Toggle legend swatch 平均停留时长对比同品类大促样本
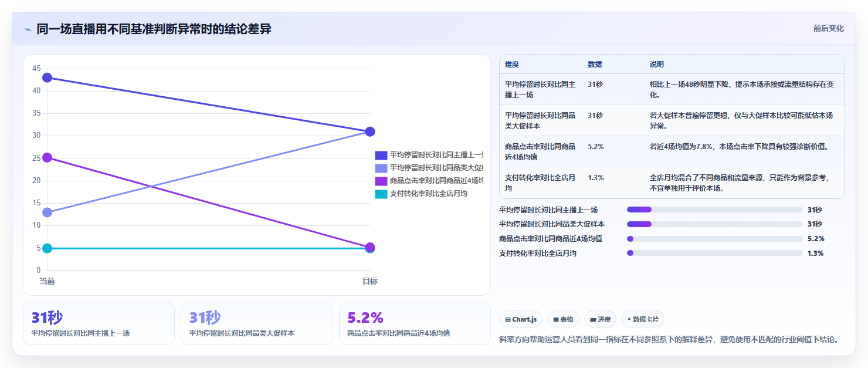The image size is (868, 368). [381, 168]
